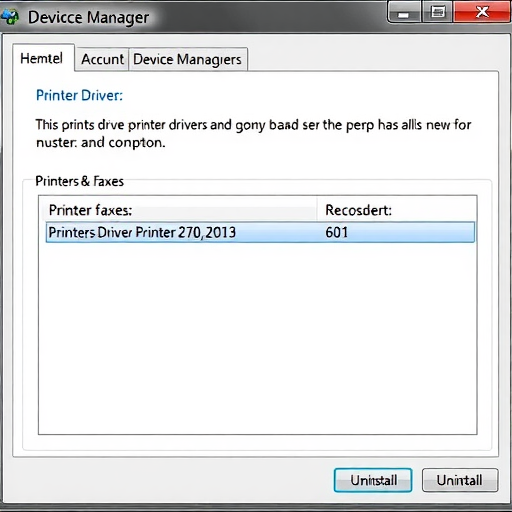
Task: Click the Unintall button
Action: [460, 480]
